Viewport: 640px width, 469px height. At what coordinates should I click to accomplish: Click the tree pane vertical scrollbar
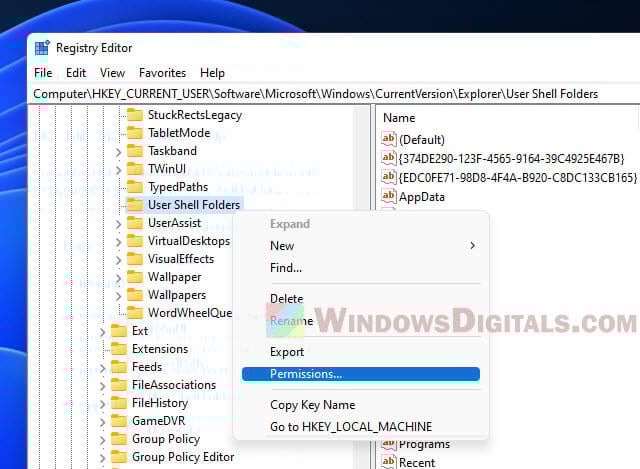coord(362,286)
